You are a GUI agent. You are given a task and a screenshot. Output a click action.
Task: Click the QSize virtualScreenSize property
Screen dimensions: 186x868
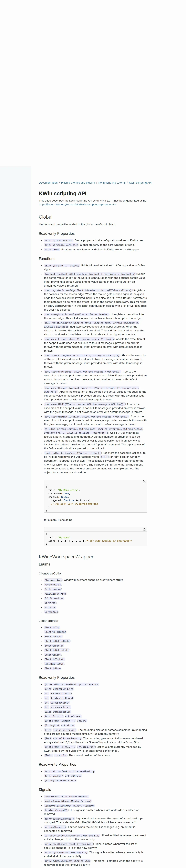pyautogui.click(x=60, y=730)
